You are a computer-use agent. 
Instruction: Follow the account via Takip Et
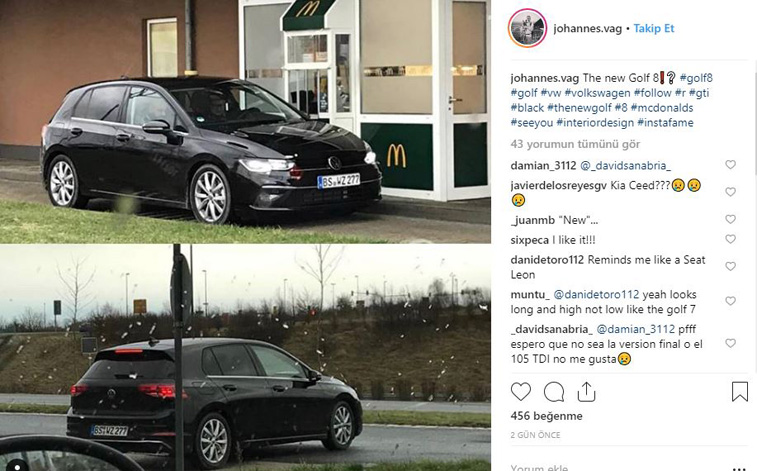pyautogui.click(x=654, y=28)
